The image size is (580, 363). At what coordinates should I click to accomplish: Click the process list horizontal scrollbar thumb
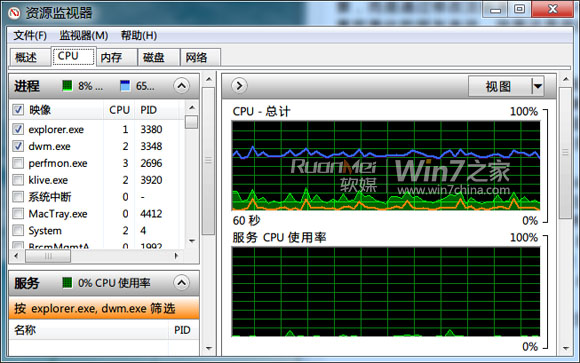click(48, 256)
